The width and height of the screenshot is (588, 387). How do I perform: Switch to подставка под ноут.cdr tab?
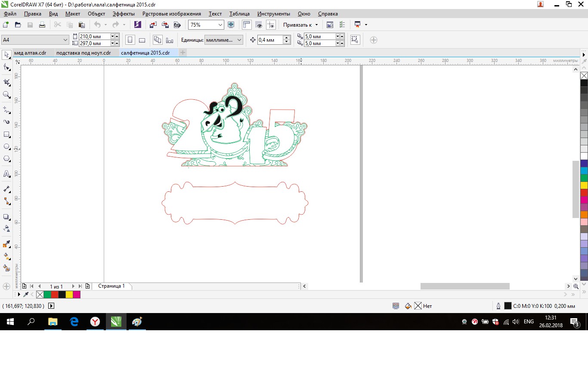84,53
